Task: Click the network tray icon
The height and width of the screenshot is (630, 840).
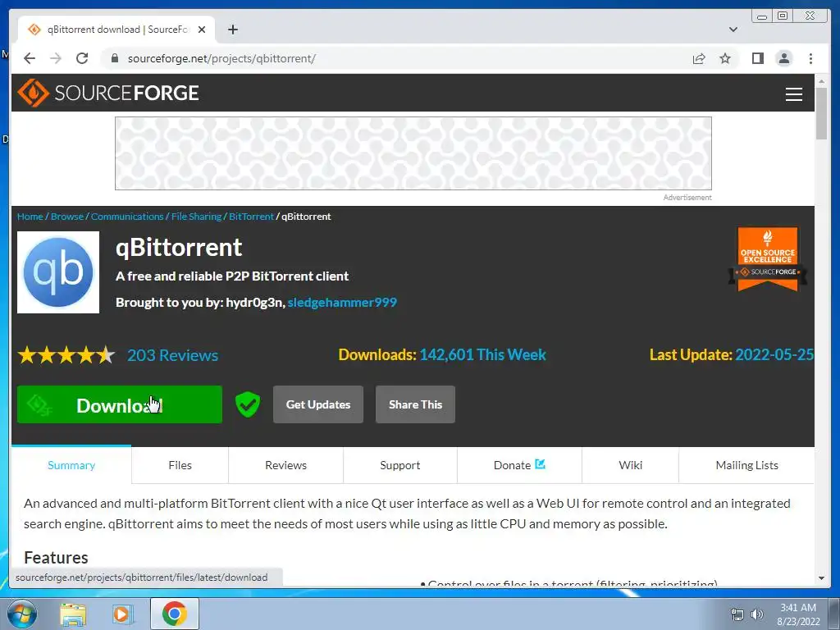Action: (x=737, y=614)
